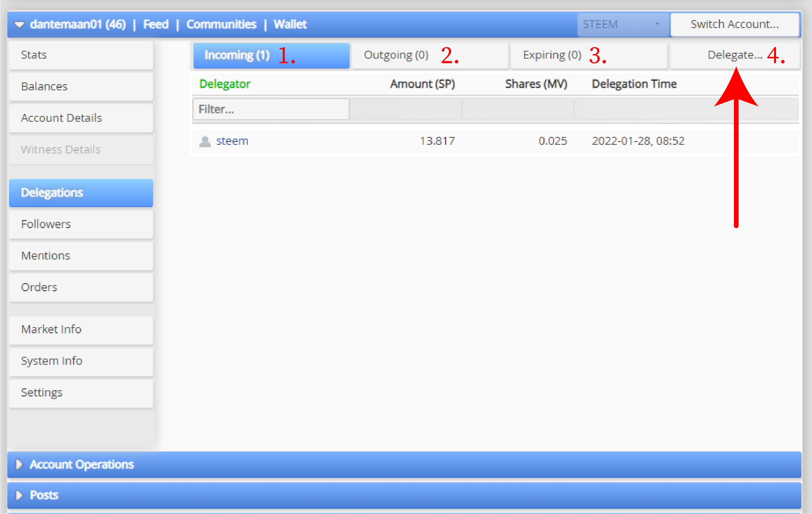Open the steem delegator account link
The image size is (812, 514).
(232, 141)
